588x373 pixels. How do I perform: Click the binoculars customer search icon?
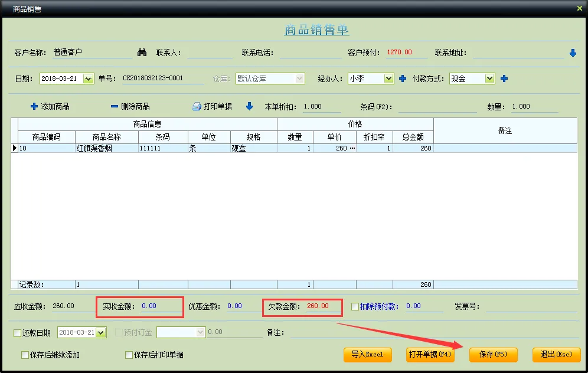click(x=142, y=52)
